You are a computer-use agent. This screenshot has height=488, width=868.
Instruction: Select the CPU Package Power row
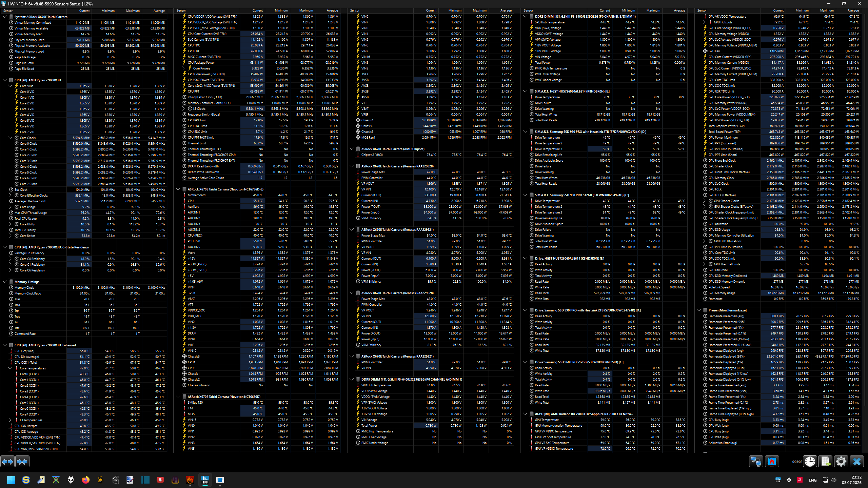coord(261,63)
